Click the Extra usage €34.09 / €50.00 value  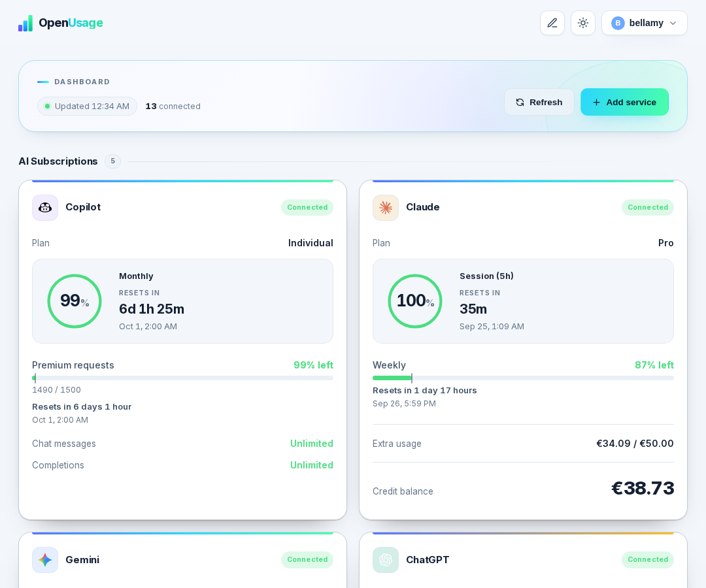point(635,444)
